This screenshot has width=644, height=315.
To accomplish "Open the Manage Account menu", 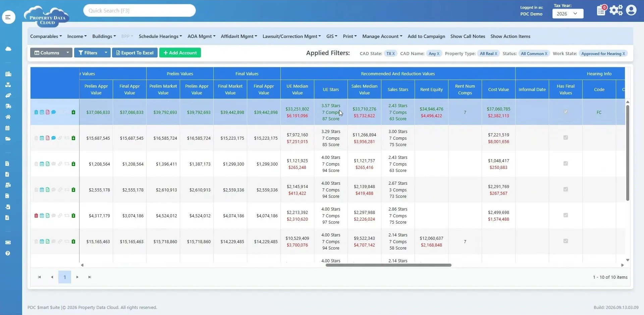I will click(382, 36).
